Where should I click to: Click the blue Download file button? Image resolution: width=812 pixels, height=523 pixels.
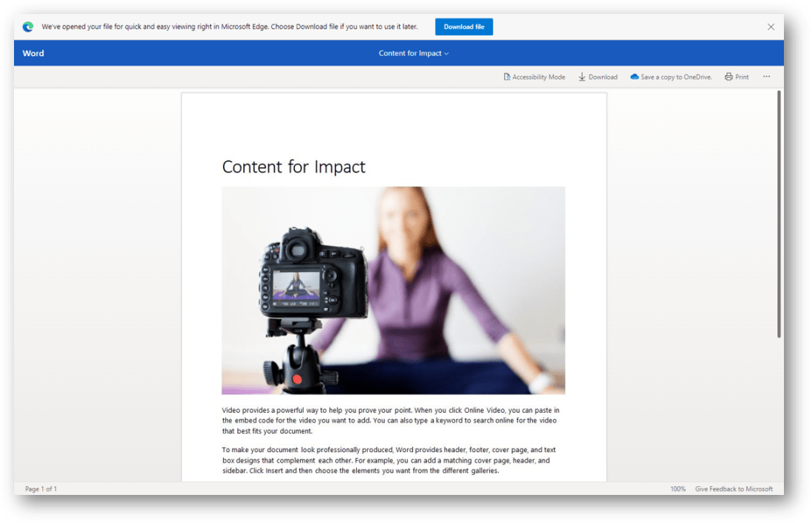point(463,27)
